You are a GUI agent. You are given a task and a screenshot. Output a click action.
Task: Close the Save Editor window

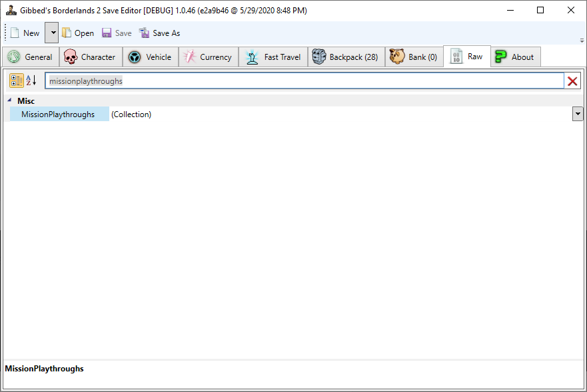570,10
